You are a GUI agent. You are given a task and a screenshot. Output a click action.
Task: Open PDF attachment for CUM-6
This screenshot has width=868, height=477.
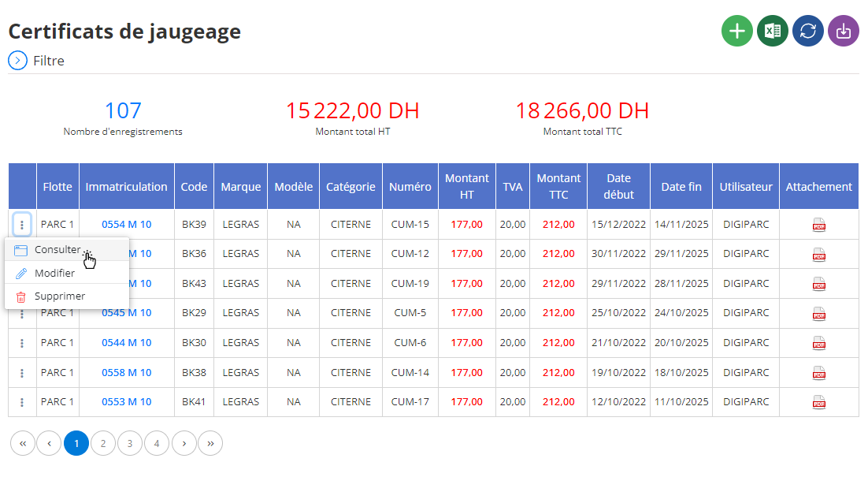coord(818,343)
